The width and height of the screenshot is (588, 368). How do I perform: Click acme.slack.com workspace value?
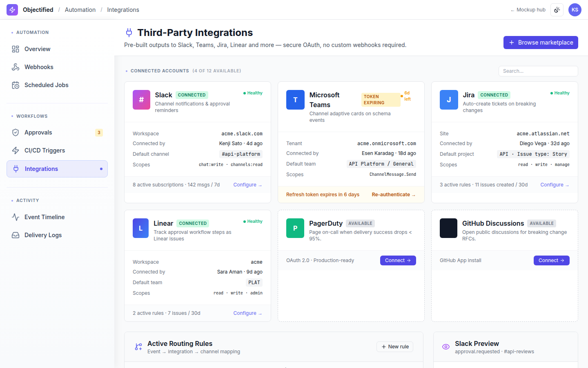pos(242,134)
